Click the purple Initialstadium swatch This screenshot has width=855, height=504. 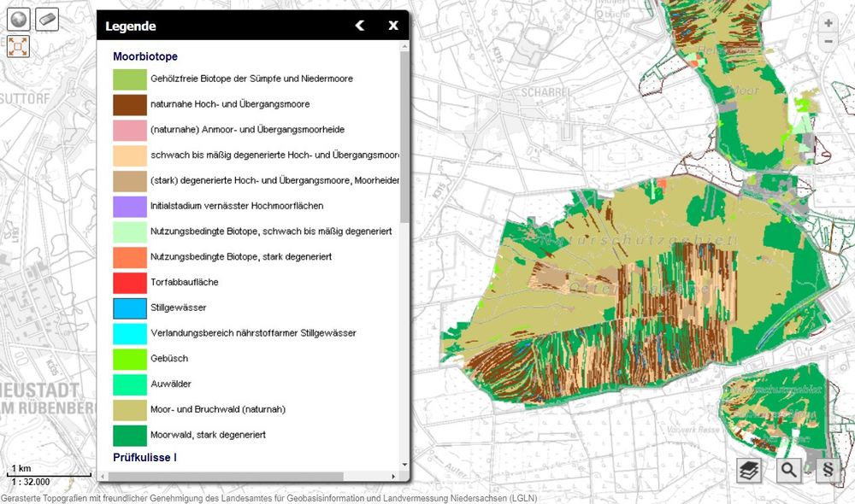click(x=130, y=207)
